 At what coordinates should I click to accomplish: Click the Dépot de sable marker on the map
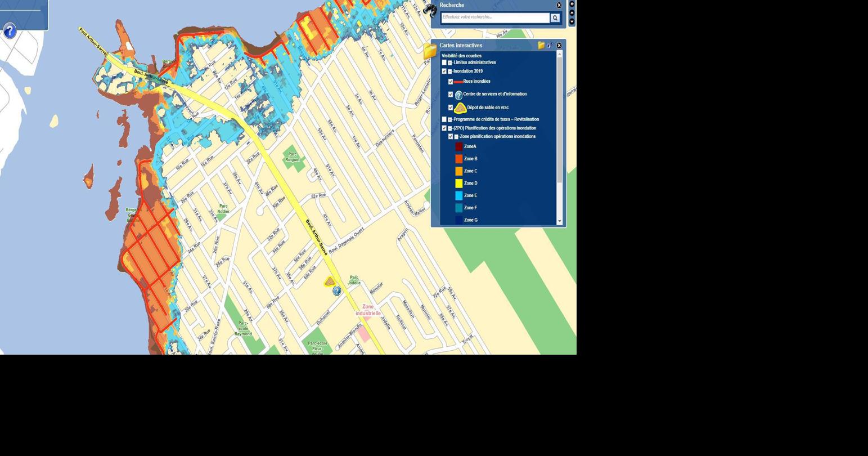point(329,283)
